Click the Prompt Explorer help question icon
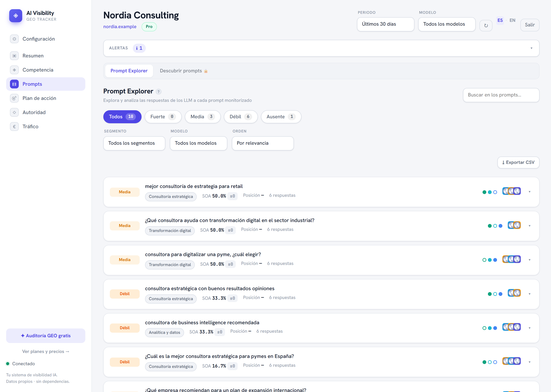This screenshot has width=551, height=392. (x=158, y=91)
